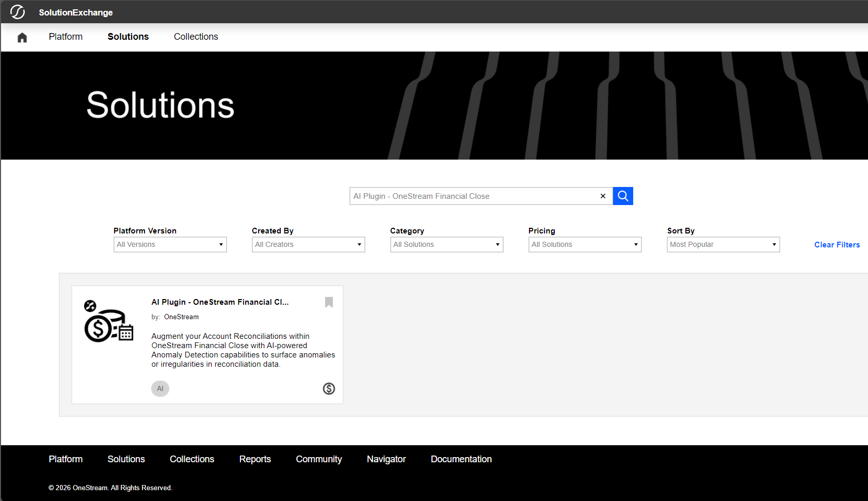Screen dimensions: 868x501
Task: Click the AI category tag
Action: coord(160,388)
